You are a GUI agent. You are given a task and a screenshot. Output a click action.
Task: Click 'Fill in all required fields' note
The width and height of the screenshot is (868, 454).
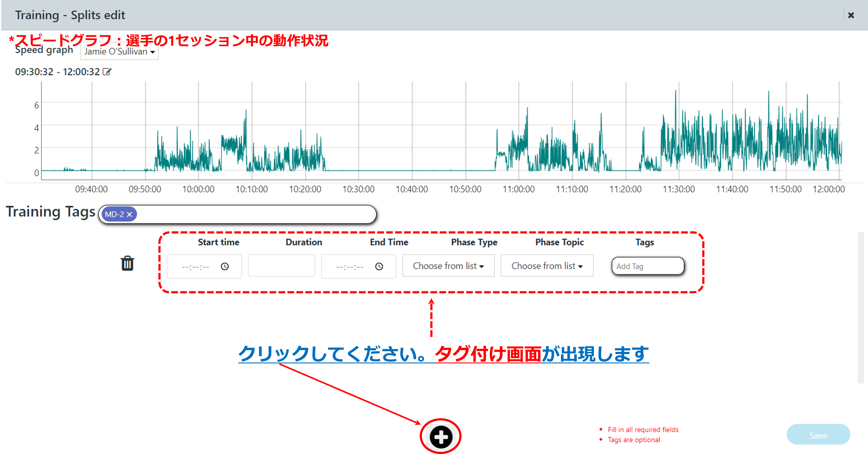(643, 430)
